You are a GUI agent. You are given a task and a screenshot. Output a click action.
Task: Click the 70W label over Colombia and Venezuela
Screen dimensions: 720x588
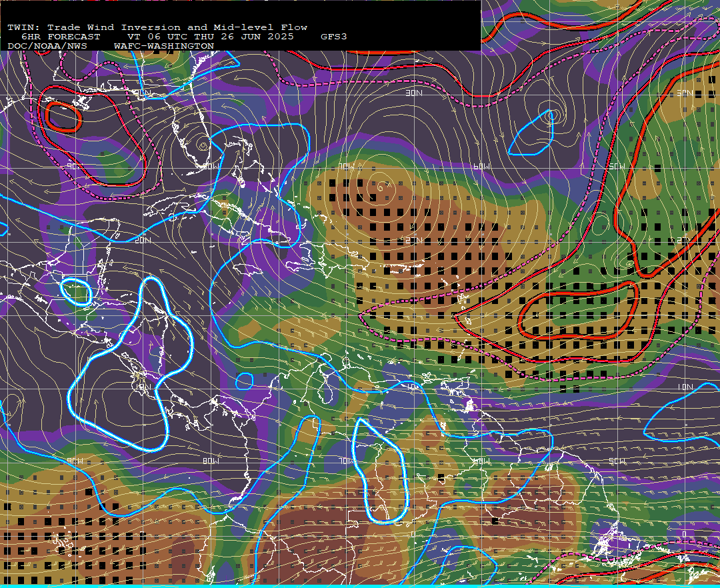point(346,461)
